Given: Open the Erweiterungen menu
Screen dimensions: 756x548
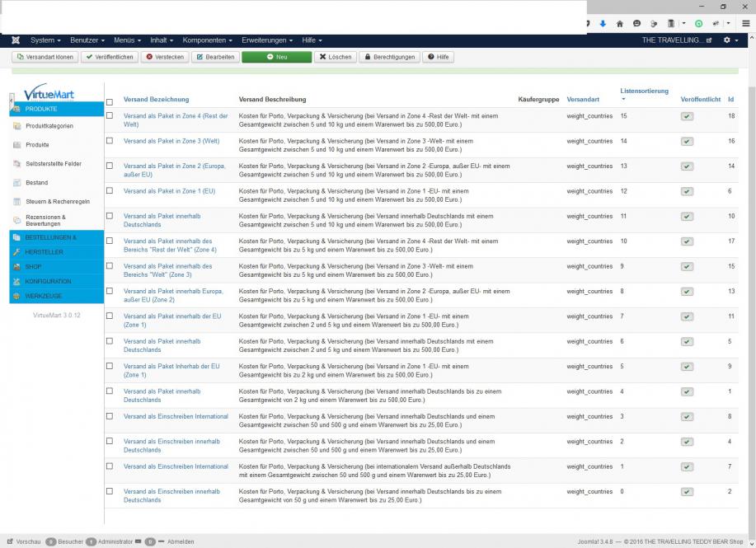Looking at the screenshot, I should pos(268,40).
